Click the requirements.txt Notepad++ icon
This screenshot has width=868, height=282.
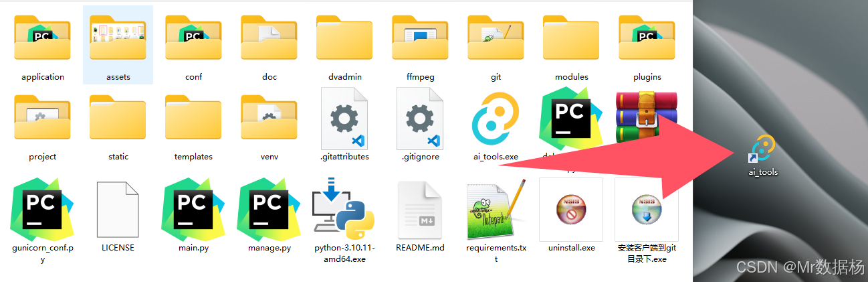click(x=496, y=209)
